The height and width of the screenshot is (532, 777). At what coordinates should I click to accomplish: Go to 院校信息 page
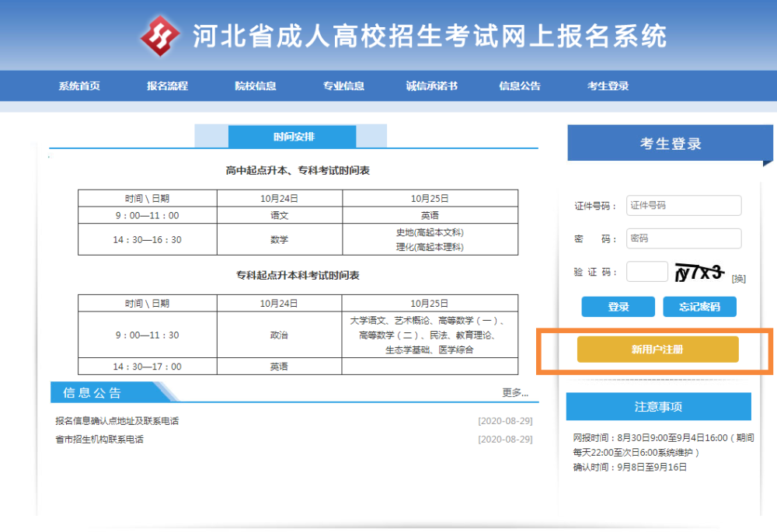pos(256,86)
